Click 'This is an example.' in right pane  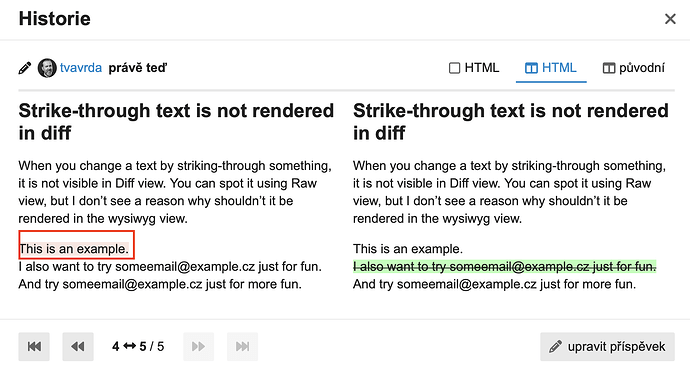(408, 249)
